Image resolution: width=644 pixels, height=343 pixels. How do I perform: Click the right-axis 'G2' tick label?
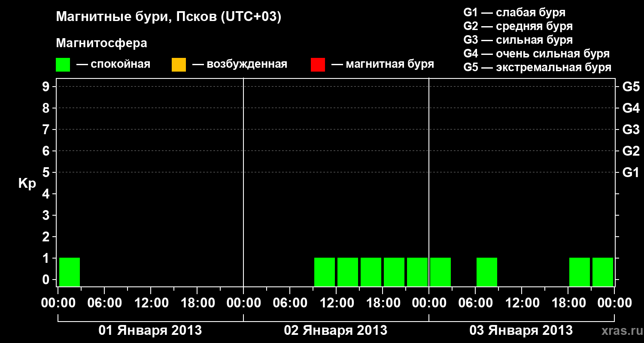pyautogui.click(x=631, y=151)
